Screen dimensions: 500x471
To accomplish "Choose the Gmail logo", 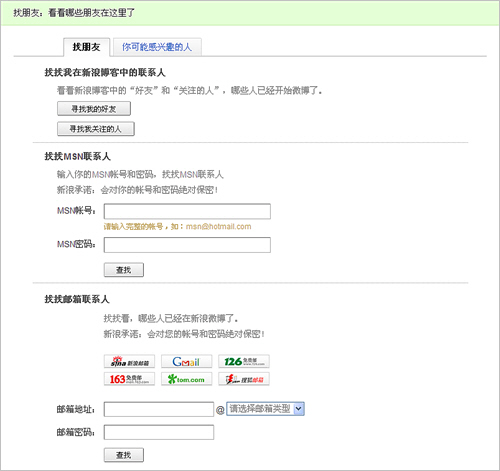I will pos(186,361).
